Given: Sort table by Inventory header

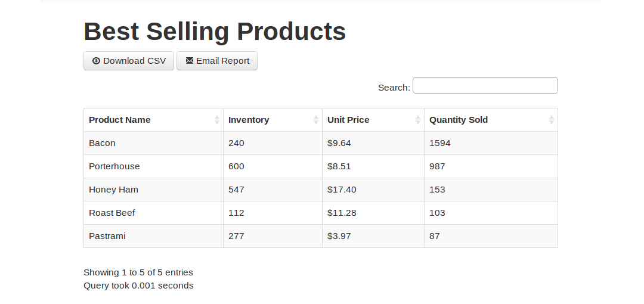Looking at the screenshot, I should [x=249, y=120].
